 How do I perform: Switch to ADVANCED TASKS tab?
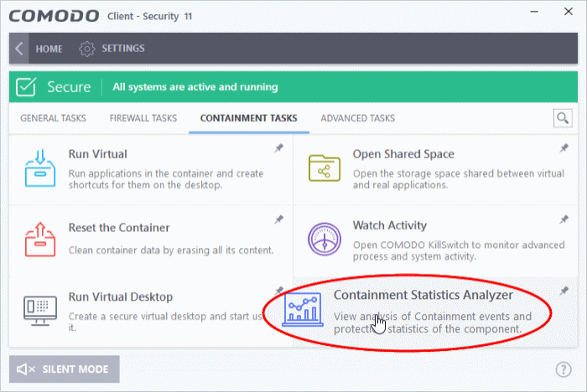pyautogui.click(x=357, y=118)
